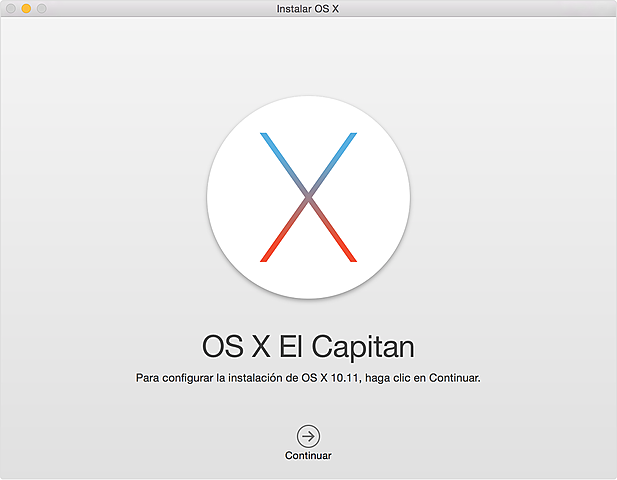Click the 'Para configurar la instalación' instruction text

point(308,378)
